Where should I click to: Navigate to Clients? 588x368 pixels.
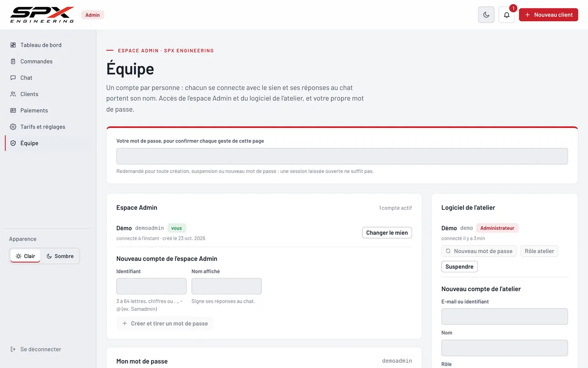pos(47,94)
